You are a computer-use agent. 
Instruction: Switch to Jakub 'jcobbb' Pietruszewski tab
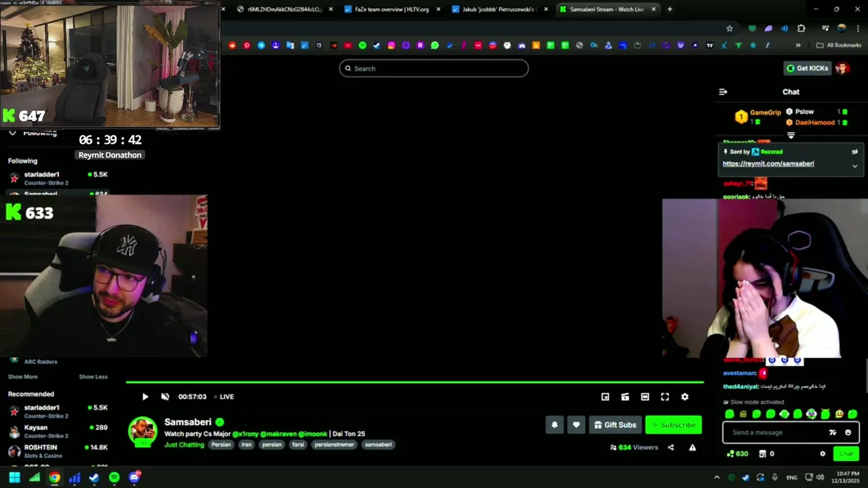tap(499, 9)
